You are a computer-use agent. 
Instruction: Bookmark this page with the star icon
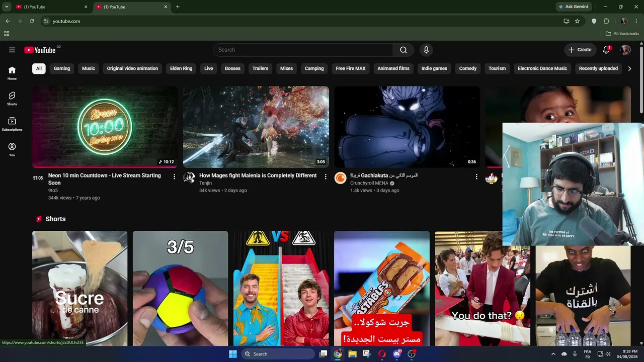point(577,21)
